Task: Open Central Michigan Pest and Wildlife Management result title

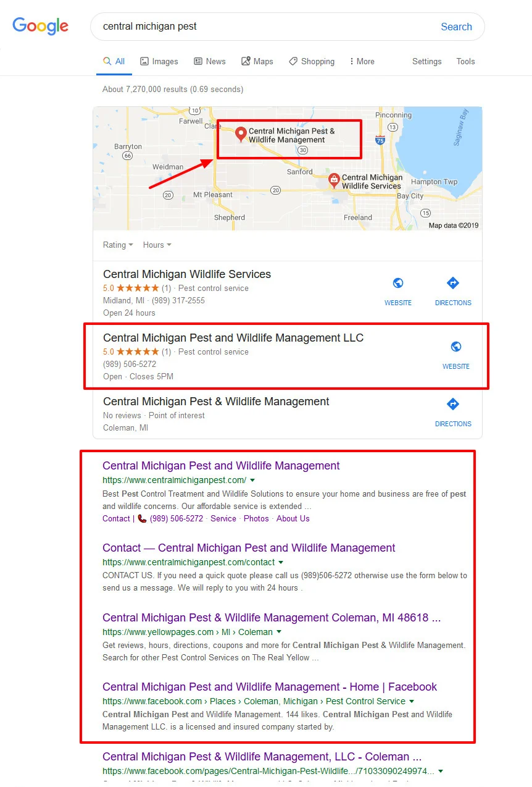Action: click(221, 466)
